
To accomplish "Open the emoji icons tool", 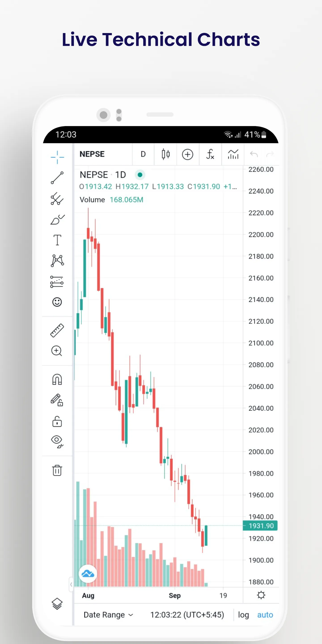I will pyautogui.click(x=57, y=302).
